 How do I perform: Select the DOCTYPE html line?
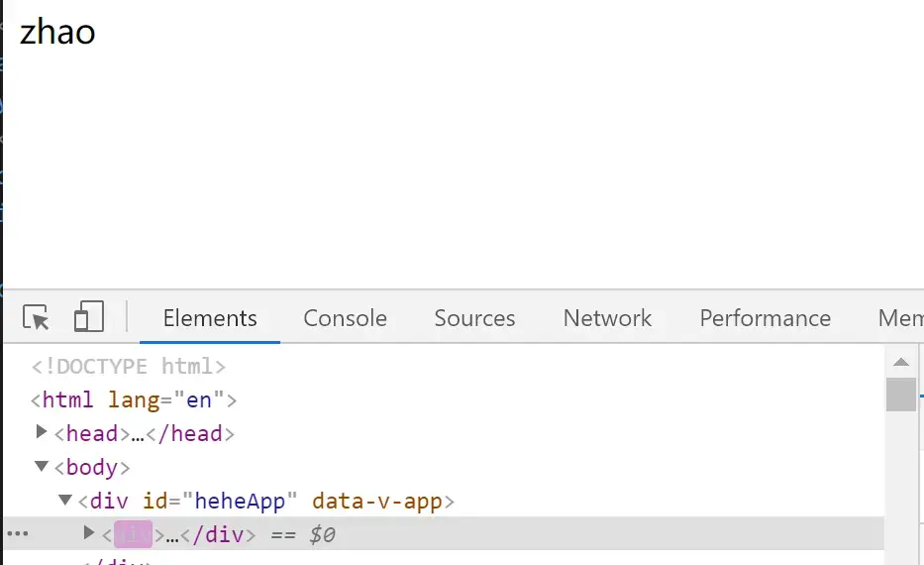click(129, 366)
